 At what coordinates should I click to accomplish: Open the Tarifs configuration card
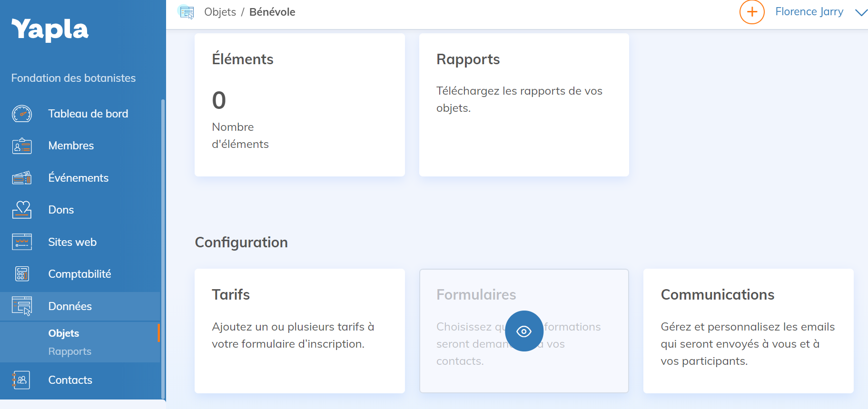300,331
